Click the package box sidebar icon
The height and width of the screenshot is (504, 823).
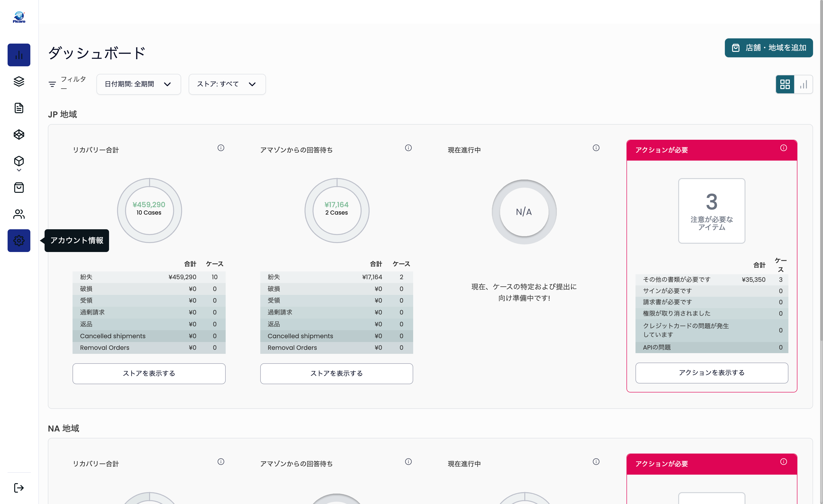pos(19,161)
